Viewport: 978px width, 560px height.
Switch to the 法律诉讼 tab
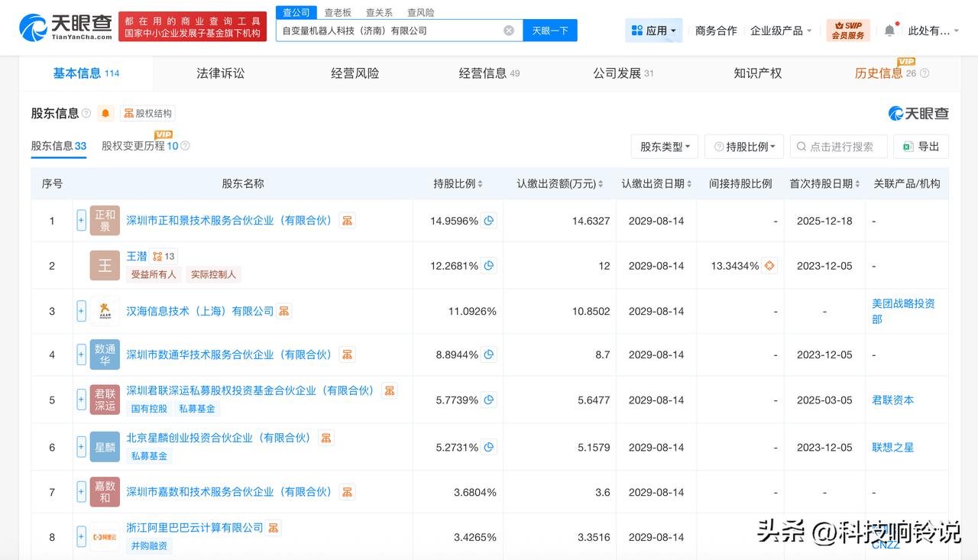[221, 73]
